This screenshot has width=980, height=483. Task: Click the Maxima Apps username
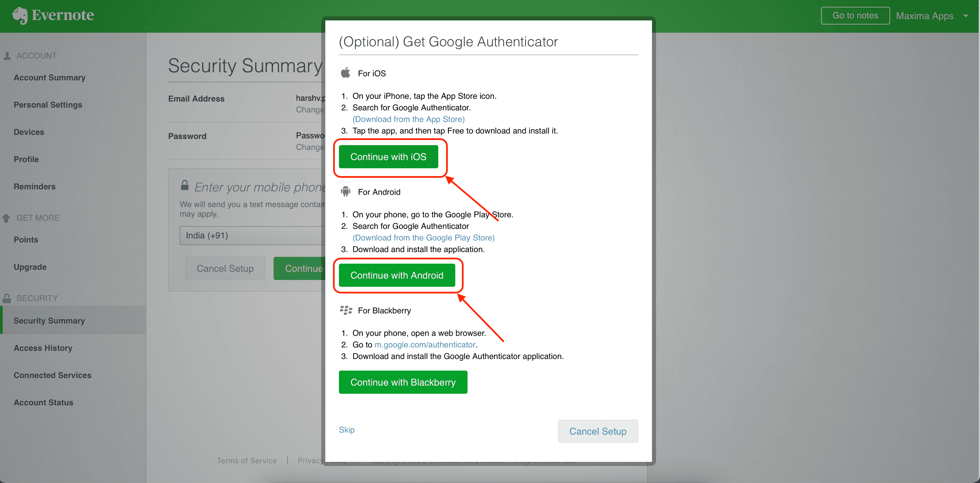point(925,16)
